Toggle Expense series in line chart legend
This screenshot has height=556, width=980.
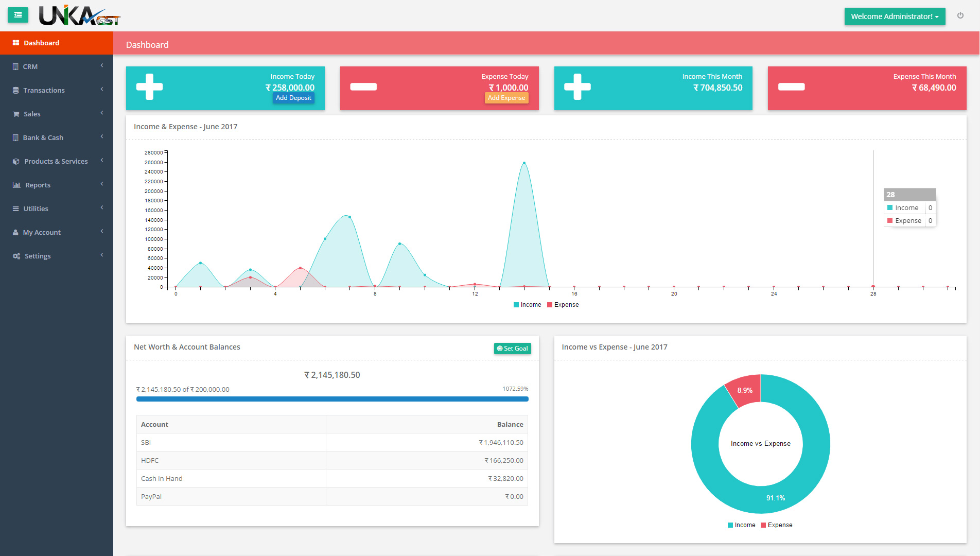563,305
